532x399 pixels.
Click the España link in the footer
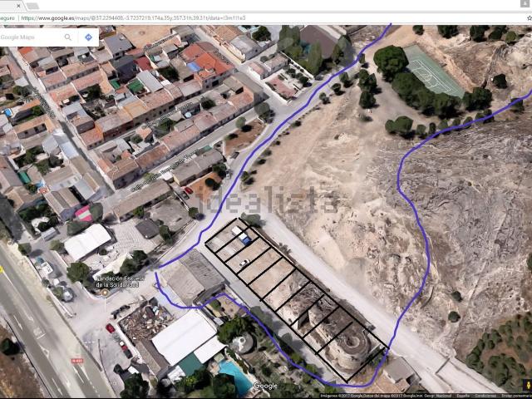(462, 396)
